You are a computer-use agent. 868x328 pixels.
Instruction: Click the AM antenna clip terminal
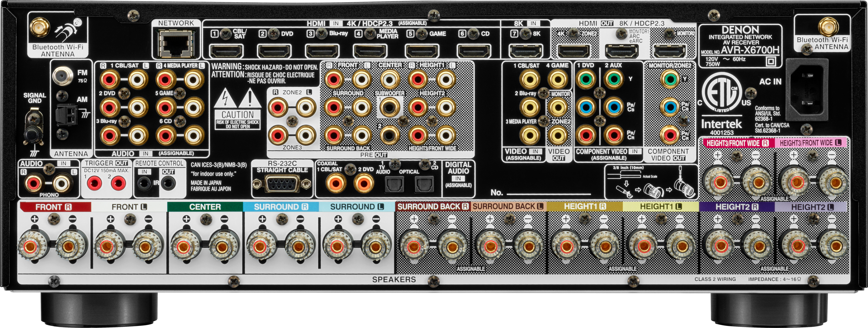click(67, 115)
